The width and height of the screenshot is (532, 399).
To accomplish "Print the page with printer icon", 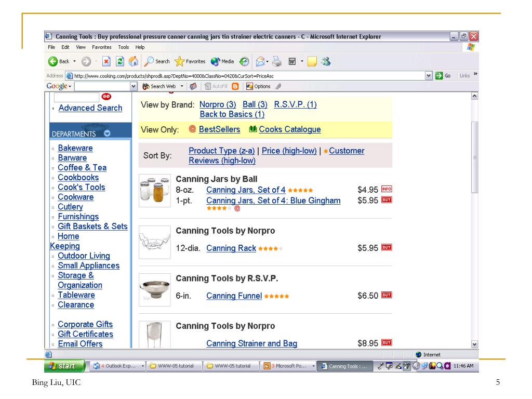I will pyautogui.click(x=277, y=61).
